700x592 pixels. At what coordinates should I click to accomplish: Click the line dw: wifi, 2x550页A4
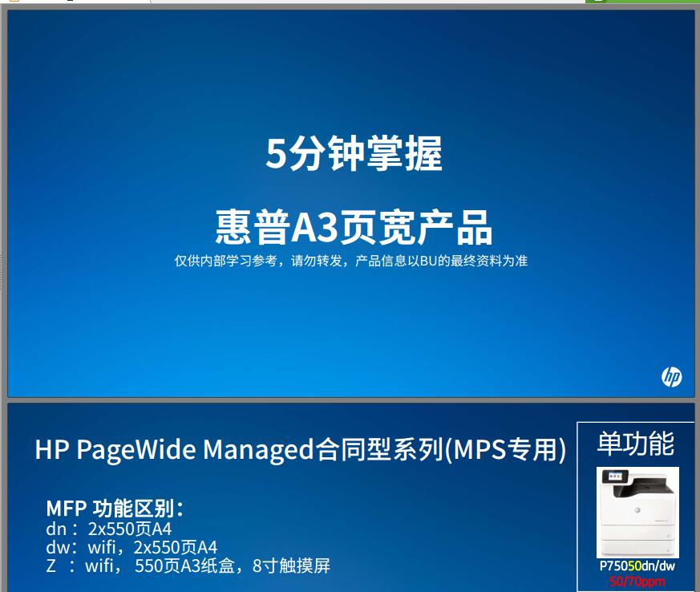(x=132, y=547)
